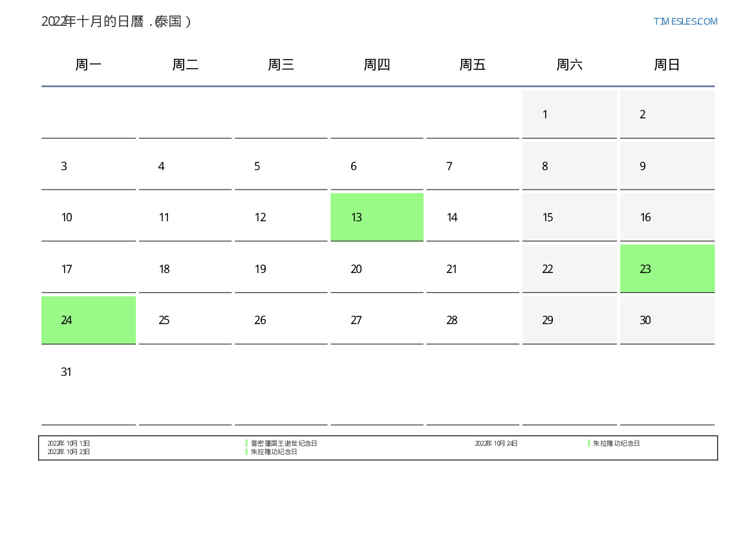This screenshot has width=756, height=535.
Task: Select date 12 under 周三
Action: (281, 217)
